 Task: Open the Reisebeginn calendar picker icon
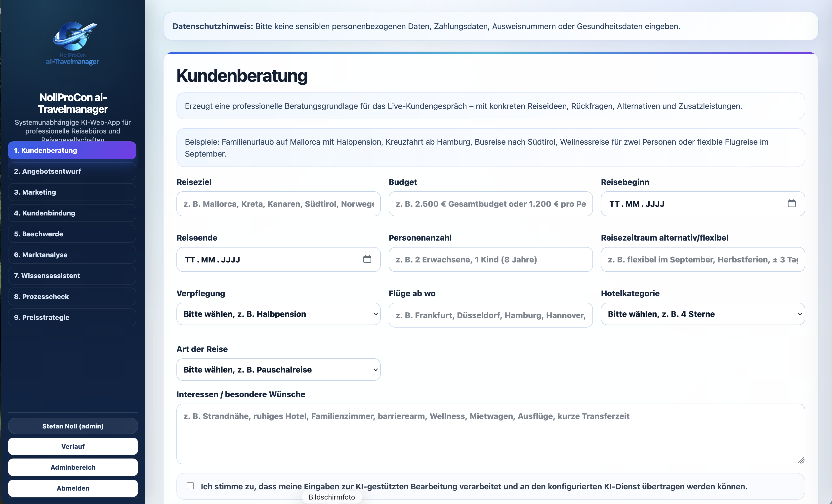pyautogui.click(x=791, y=204)
